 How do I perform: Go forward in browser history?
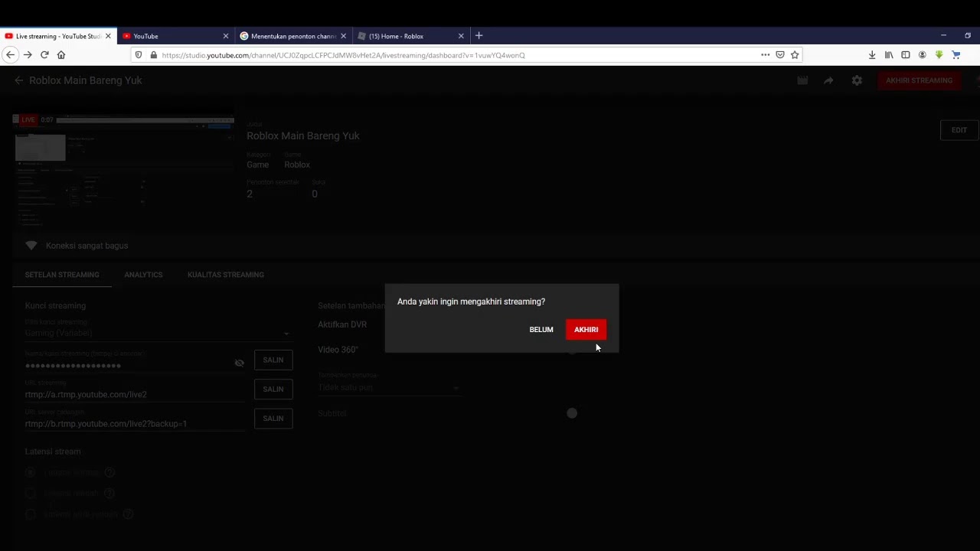point(28,55)
